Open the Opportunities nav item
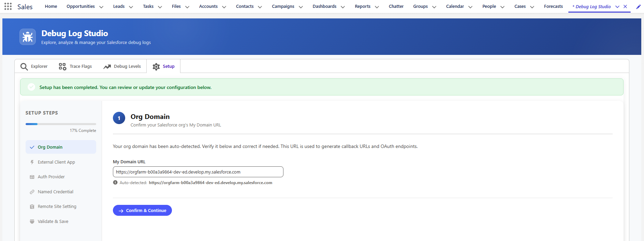The width and height of the screenshot is (644, 241). (x=80, y=6)
